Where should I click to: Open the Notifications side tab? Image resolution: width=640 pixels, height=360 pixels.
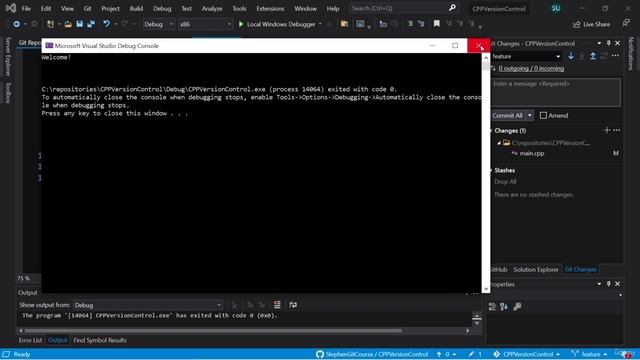coord(631,53)
